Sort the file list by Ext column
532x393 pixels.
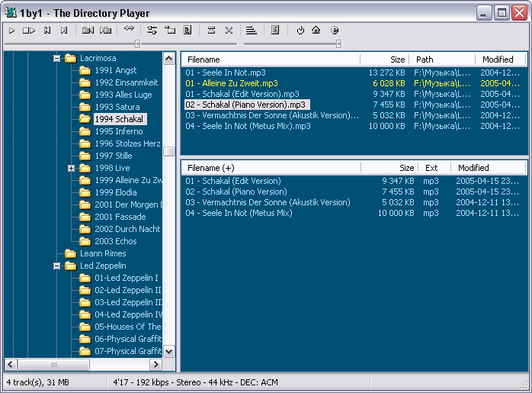pos(434,168)
